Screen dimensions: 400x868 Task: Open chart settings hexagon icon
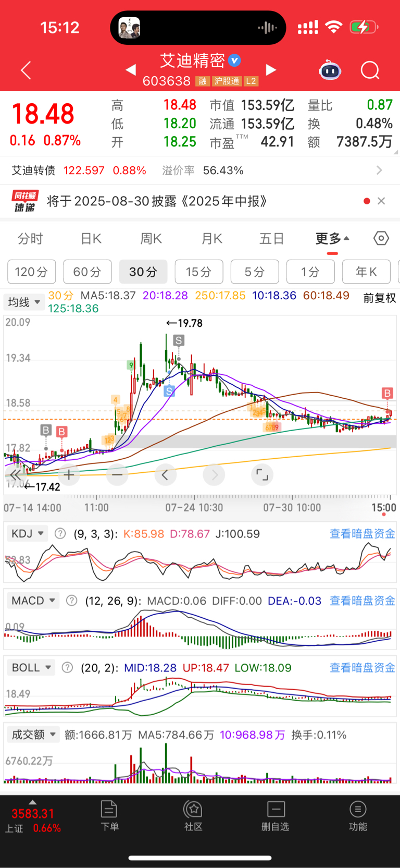tap(381, 238)
